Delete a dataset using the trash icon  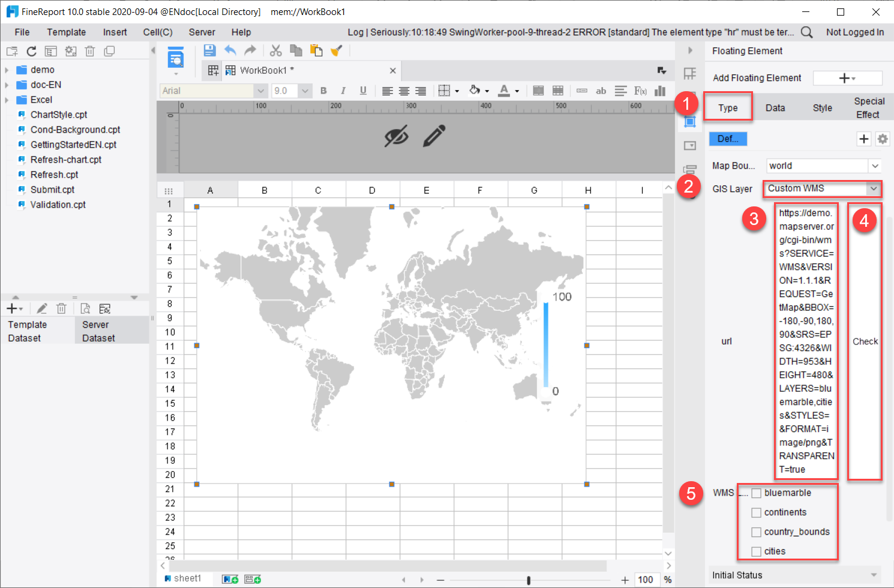pos(61,308)
